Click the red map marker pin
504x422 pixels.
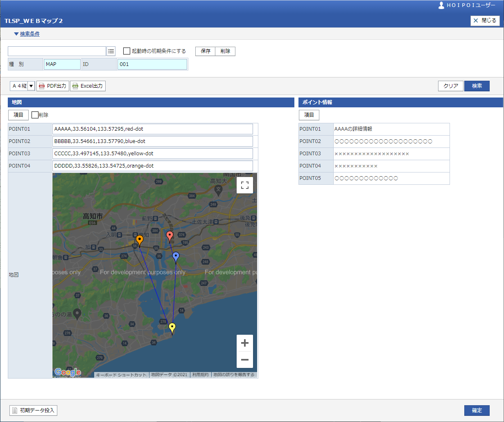point(170,236)
